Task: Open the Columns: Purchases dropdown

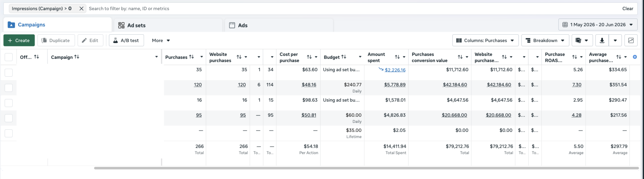Action: pyautogui.click(x=485, y=40)
